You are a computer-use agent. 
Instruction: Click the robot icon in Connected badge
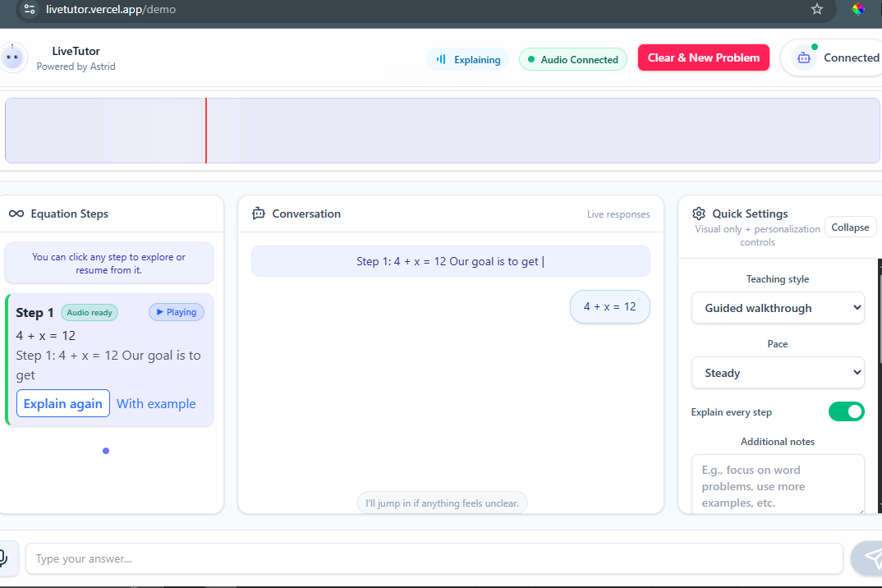804,58
